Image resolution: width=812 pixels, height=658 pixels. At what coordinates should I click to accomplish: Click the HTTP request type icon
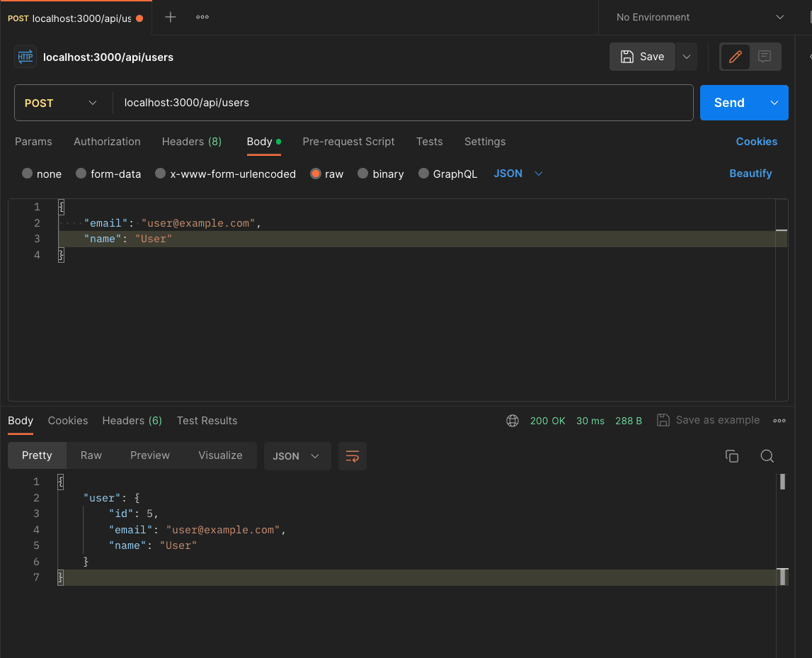tap(25, 57)
